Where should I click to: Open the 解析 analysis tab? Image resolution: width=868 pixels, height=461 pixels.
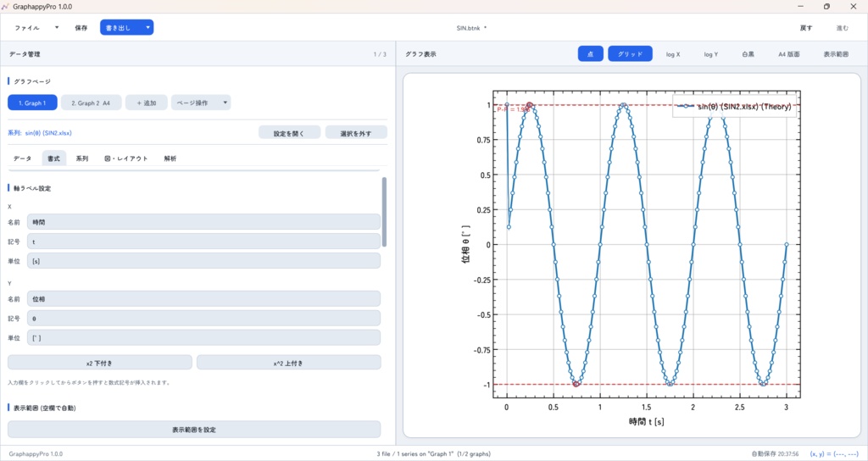pyautogui.click(x=170, y=158)
